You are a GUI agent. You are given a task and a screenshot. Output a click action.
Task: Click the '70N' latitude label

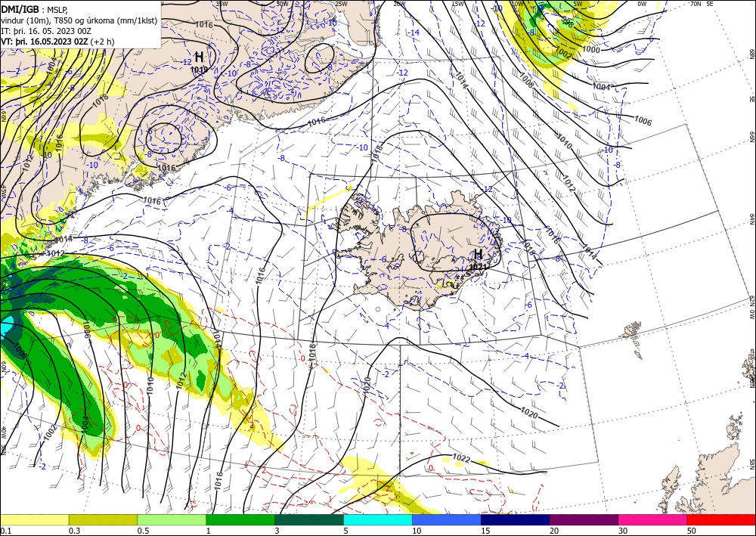[696, 4]
